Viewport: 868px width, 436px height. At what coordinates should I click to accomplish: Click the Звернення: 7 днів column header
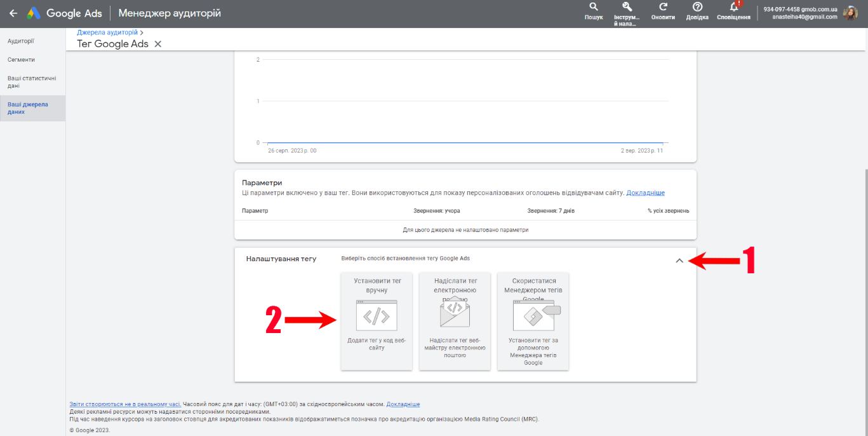[551, 211]
